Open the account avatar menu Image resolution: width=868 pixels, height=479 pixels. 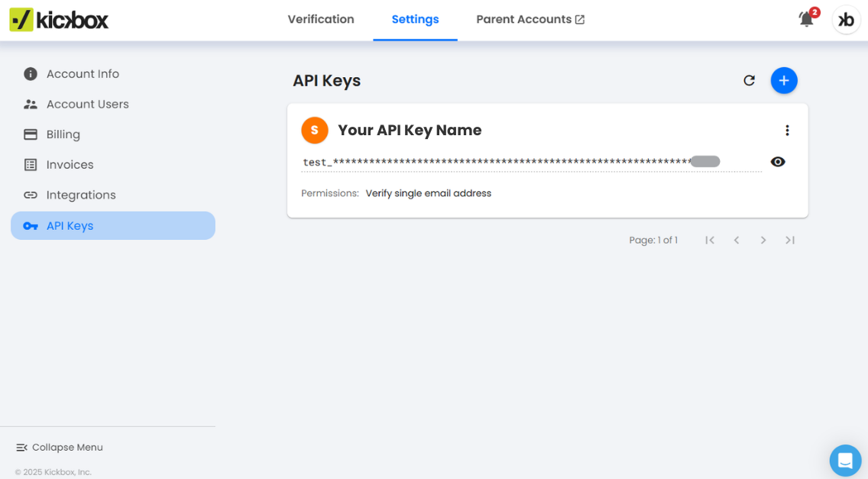click(x=846, y=20)
